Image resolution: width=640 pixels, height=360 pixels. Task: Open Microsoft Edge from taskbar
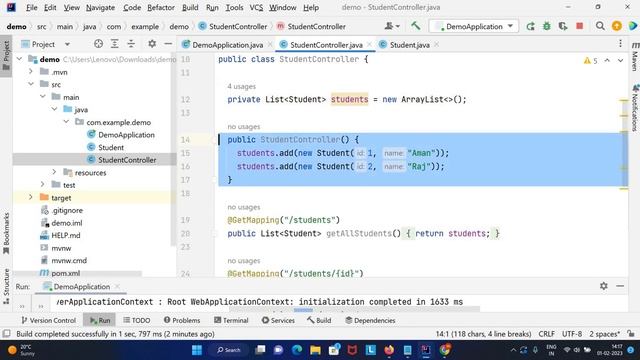point(297,350)
